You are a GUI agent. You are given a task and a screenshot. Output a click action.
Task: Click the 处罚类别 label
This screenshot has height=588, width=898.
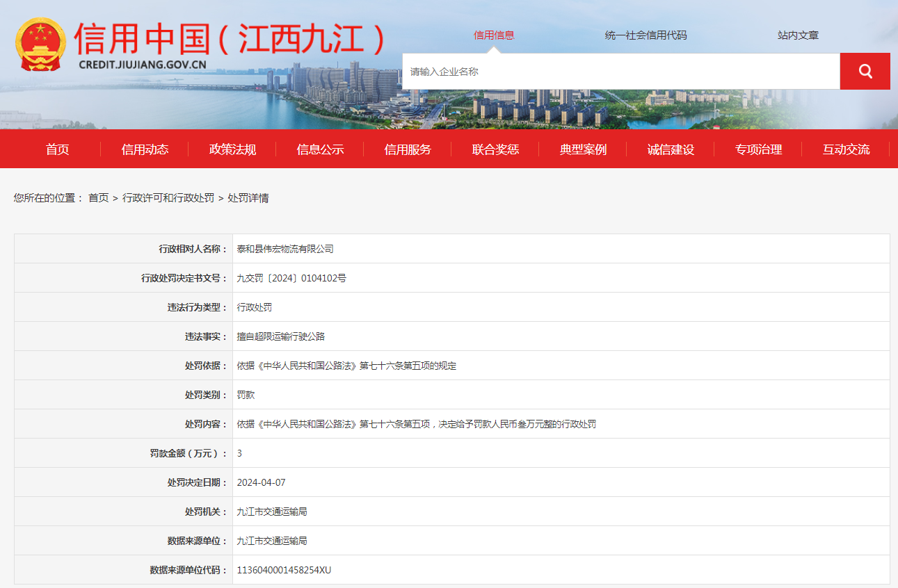pos(206,395)
